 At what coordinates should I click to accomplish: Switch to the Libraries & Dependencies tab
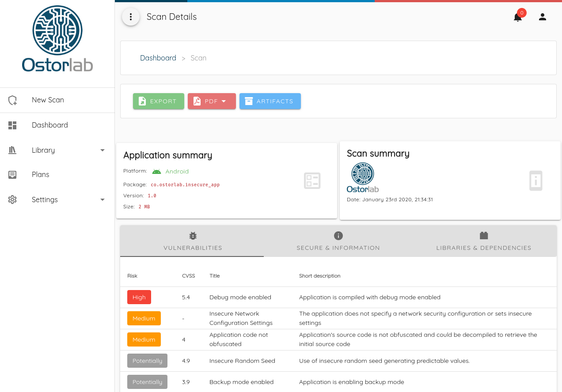pos(484,241)
